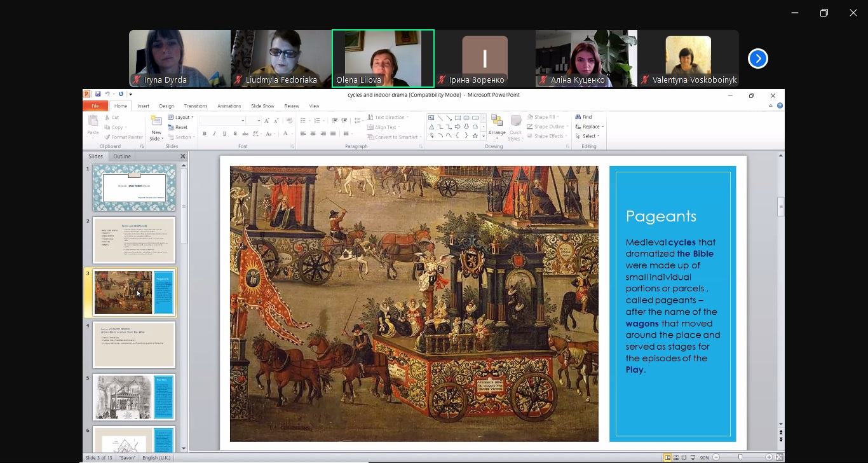
Task: Switch to Reading View
Action: [x=684, y=457]
